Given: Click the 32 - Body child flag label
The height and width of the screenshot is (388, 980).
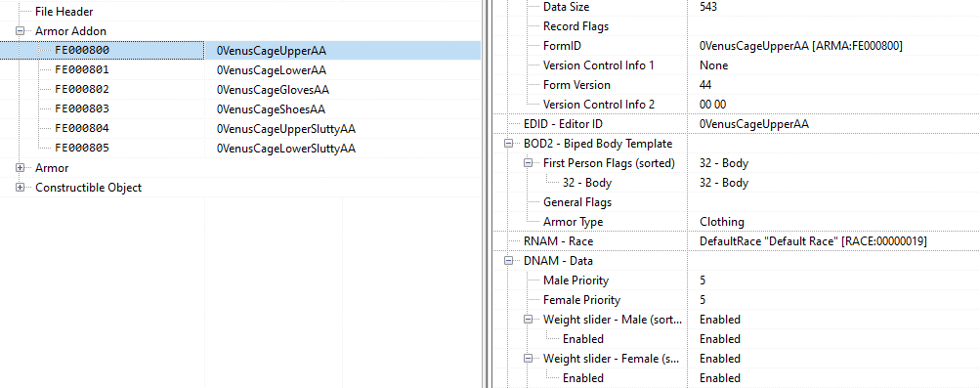Looking at the screenshot, I should (587, 183).
